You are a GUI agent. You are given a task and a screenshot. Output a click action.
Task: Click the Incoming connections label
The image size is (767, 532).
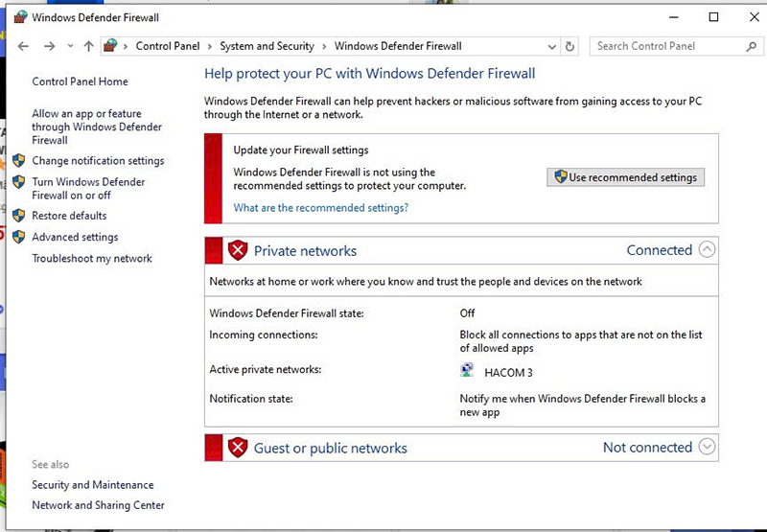[x=263, y=335]
